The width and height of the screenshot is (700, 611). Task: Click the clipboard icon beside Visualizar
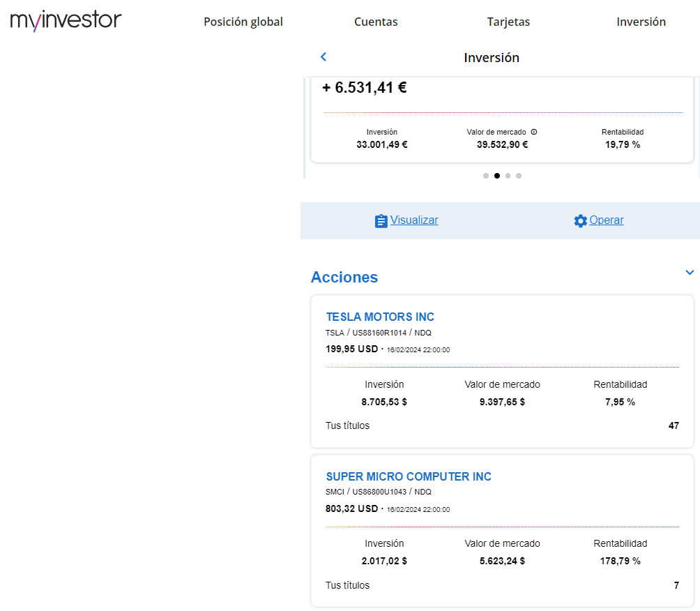coord(381,221)
